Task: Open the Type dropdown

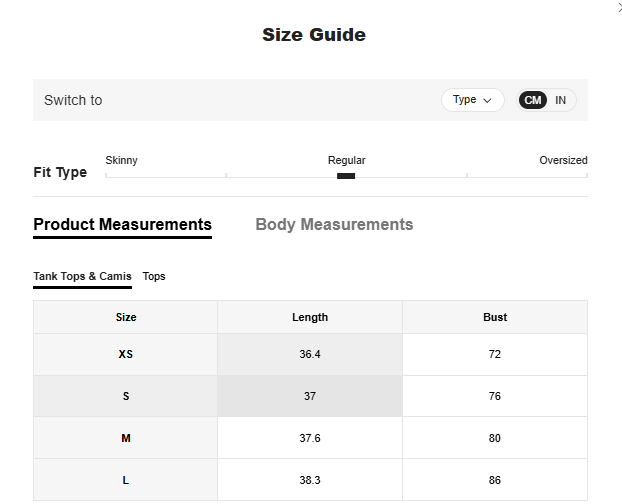Action: click(472, 100)
